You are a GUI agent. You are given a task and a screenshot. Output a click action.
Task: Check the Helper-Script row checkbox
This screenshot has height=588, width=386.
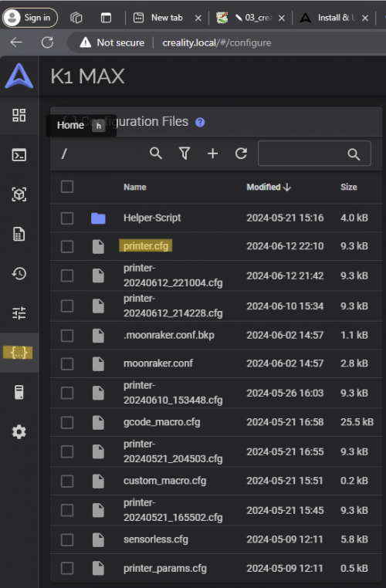click(67, 218)
